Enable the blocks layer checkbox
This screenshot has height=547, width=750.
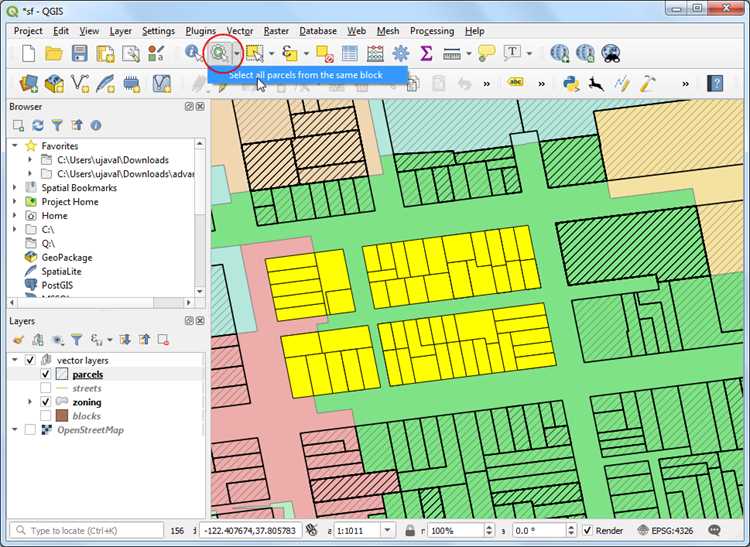click(x=45, y=416)
